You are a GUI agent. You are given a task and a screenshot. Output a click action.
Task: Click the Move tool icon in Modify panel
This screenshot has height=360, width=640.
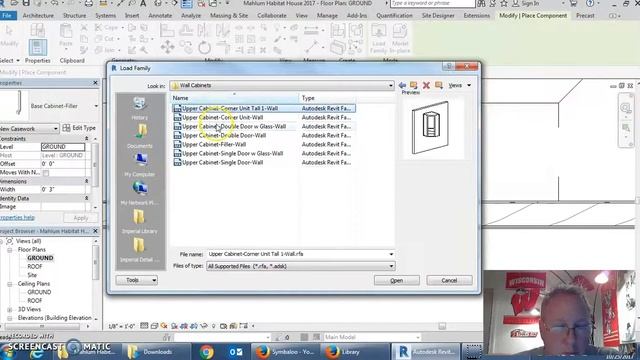(x=167, y=47)
